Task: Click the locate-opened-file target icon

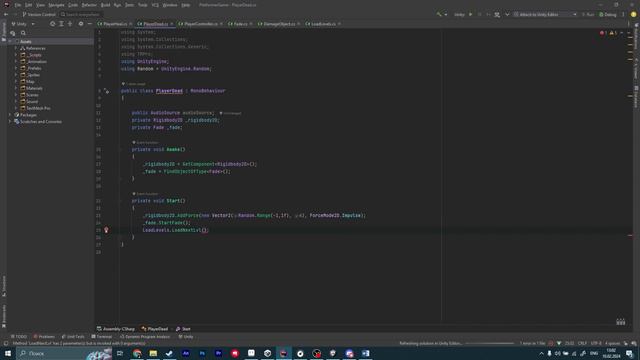Action: 52,24
